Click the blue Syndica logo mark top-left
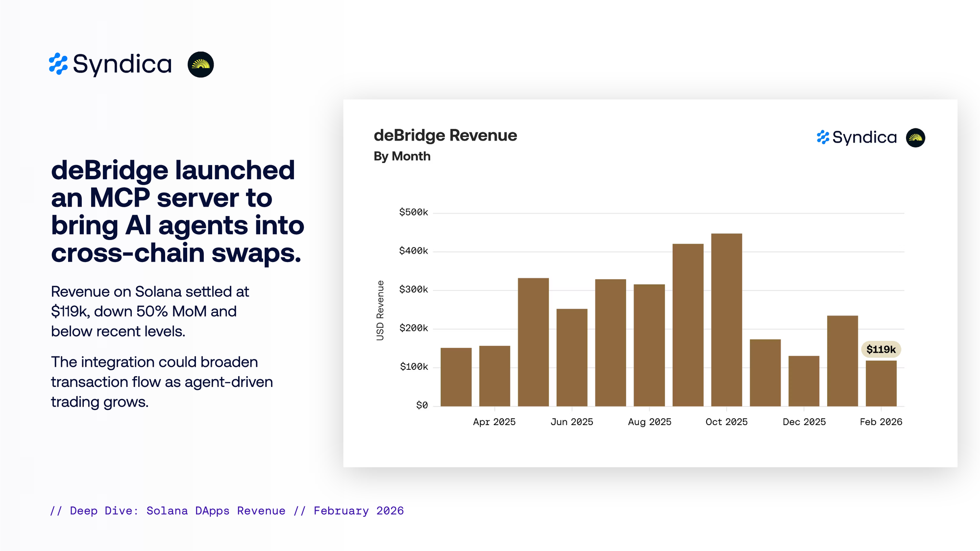Viewport: 980px width, 551px height. pyautogui.click(x=58, y=64)
